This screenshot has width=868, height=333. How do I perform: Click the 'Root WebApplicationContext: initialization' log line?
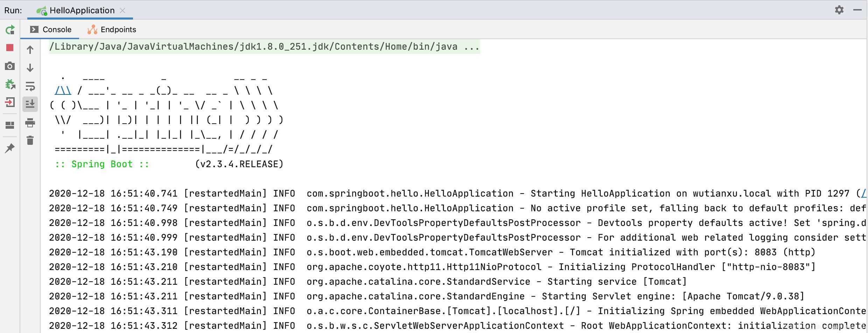pyautogui.click(x=458, y=326)
